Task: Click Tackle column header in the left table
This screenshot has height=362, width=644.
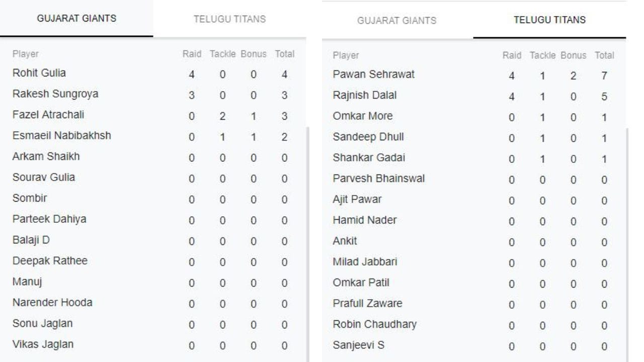Action: coord(222,54)
